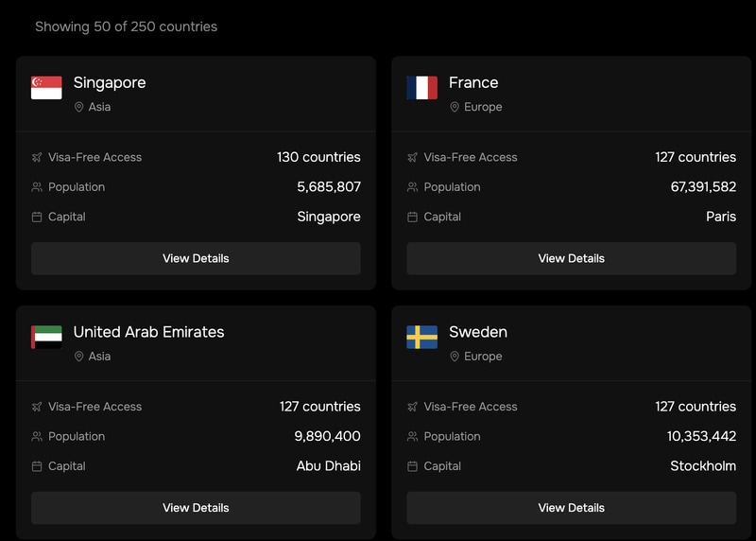756x541 pixels.
Task: Click the 'Showing 50 of 250 countries' text
Action: (126, 26)
